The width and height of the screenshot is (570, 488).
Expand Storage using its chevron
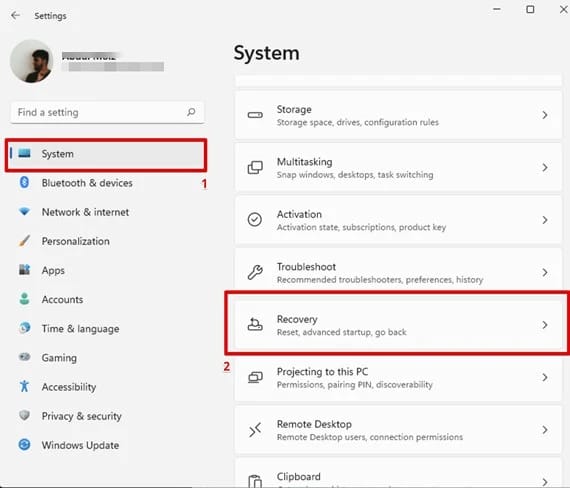click(545, 115)
